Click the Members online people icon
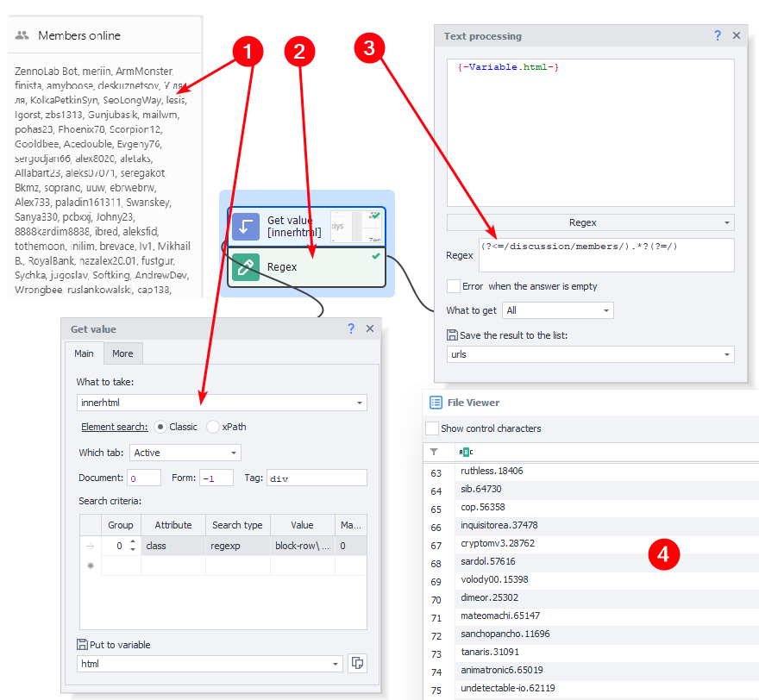This screenshot has height=700, width=759. [22, 36]
